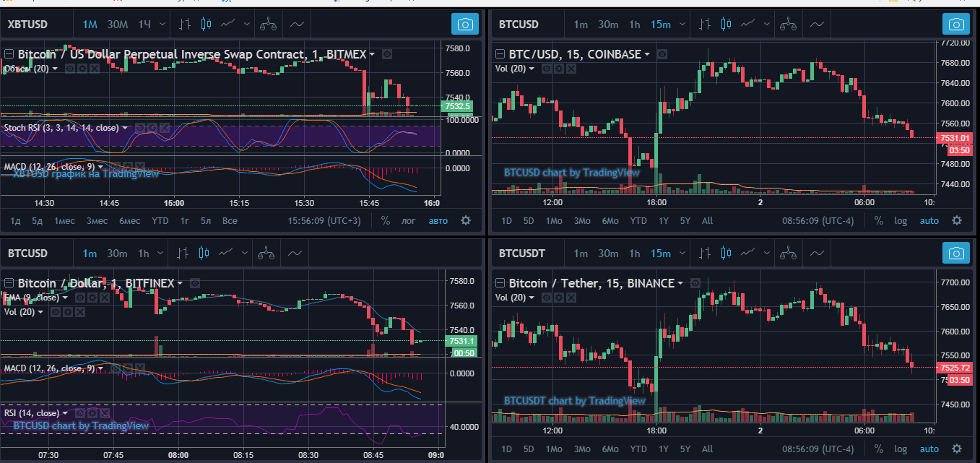Viewport: 980px width, 463px height.
Task: Toggle visibility of BITMEX main series
Action: [387, 54]
